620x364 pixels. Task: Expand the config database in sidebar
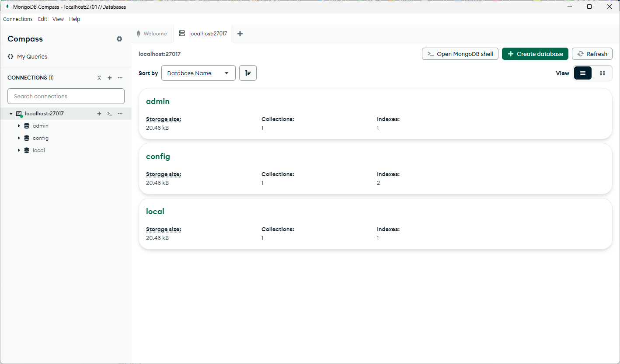[19, 138]
